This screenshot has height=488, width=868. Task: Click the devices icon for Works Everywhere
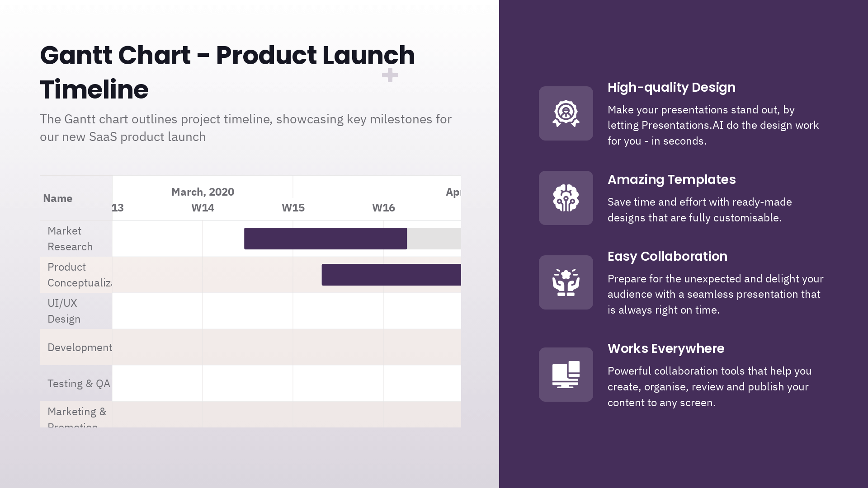[x=566, y=375]
